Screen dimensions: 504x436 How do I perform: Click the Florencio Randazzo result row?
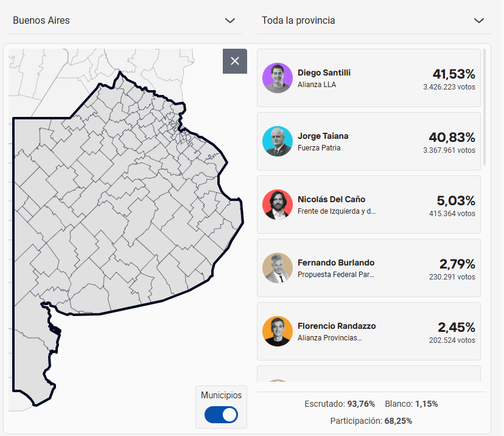pyautogui.click(x=368, y=331)
